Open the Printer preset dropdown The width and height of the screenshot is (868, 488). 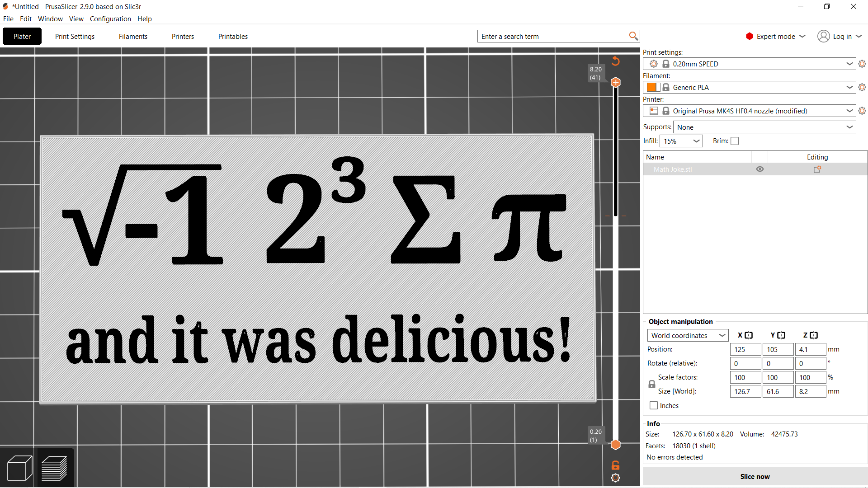tap(749, 111)
